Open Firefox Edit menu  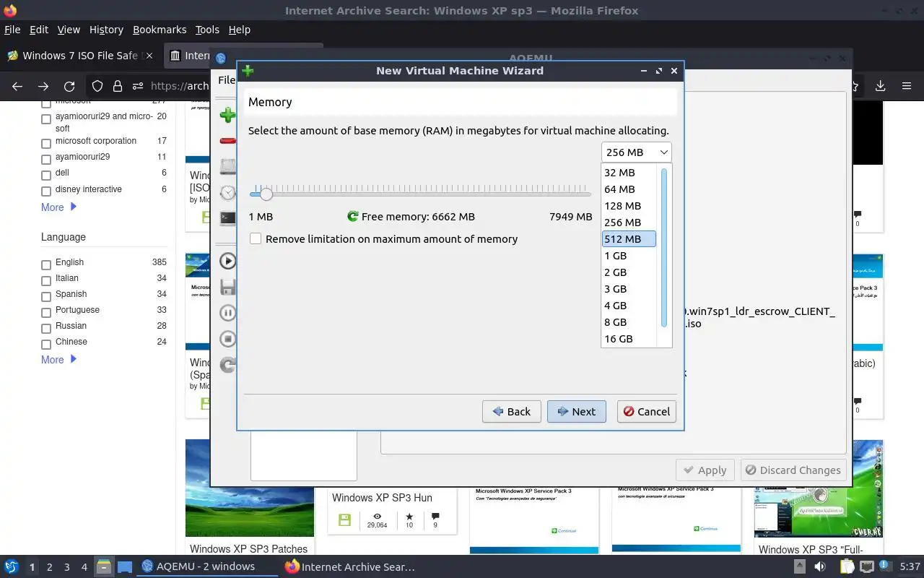pos(39,30)
